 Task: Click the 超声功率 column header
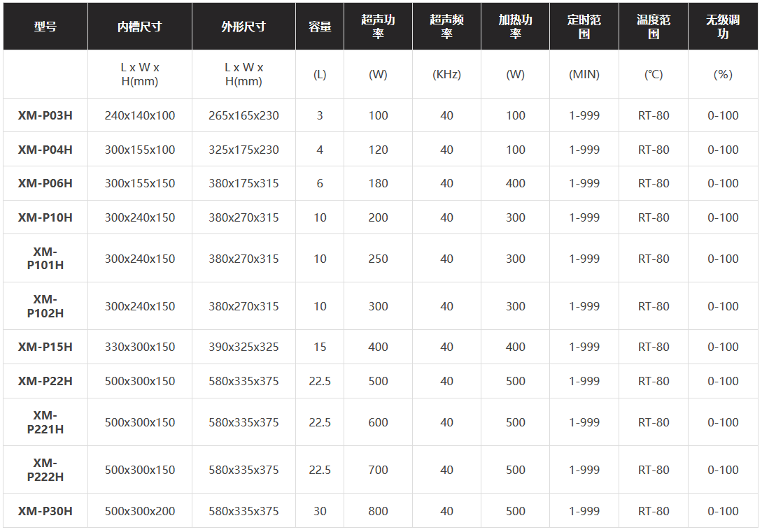click(378, 27)
